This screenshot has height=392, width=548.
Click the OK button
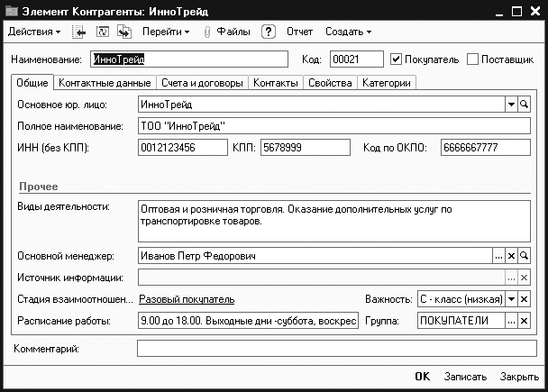click(423, 377)
